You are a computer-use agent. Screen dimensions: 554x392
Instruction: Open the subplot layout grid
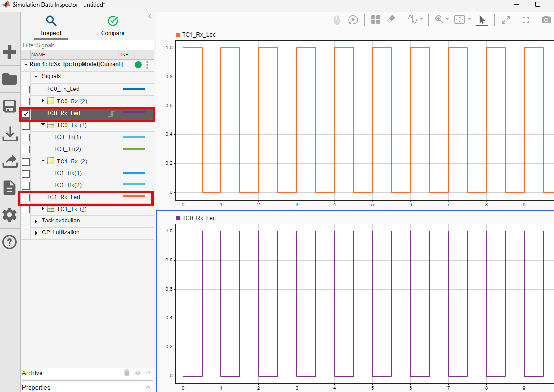click(376, 20)
